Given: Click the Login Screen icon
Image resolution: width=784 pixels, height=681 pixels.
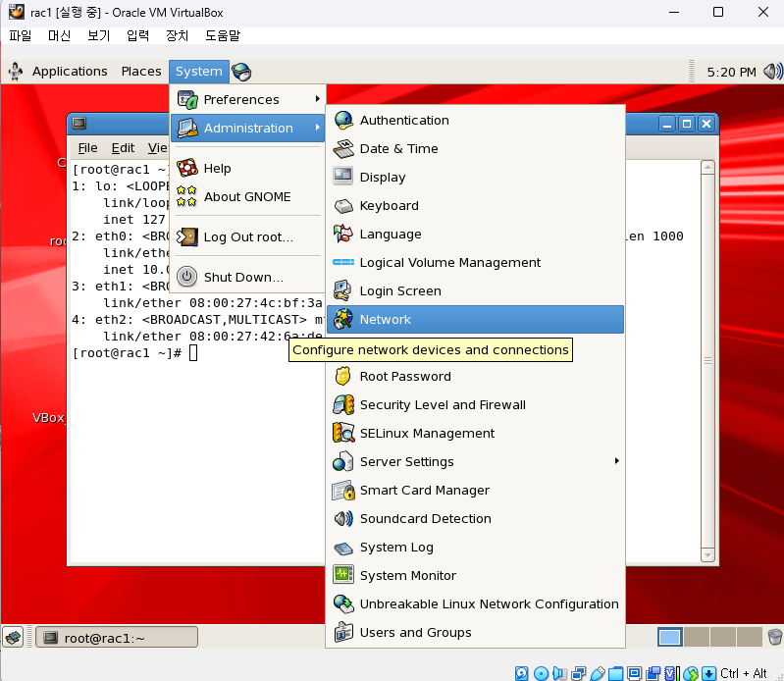Looking at the screenshot, I should pyautogui.click(x=343, y=290).
